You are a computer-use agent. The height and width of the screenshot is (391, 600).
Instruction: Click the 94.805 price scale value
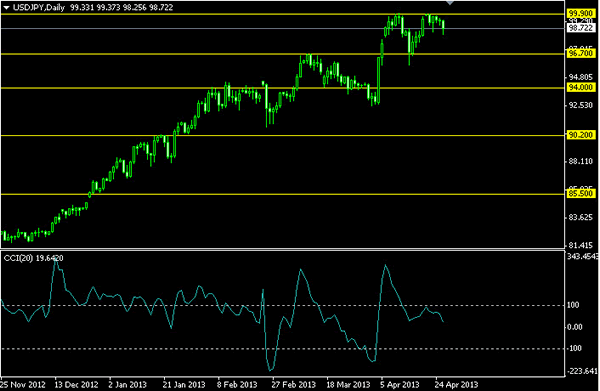(x=580, y=78)
